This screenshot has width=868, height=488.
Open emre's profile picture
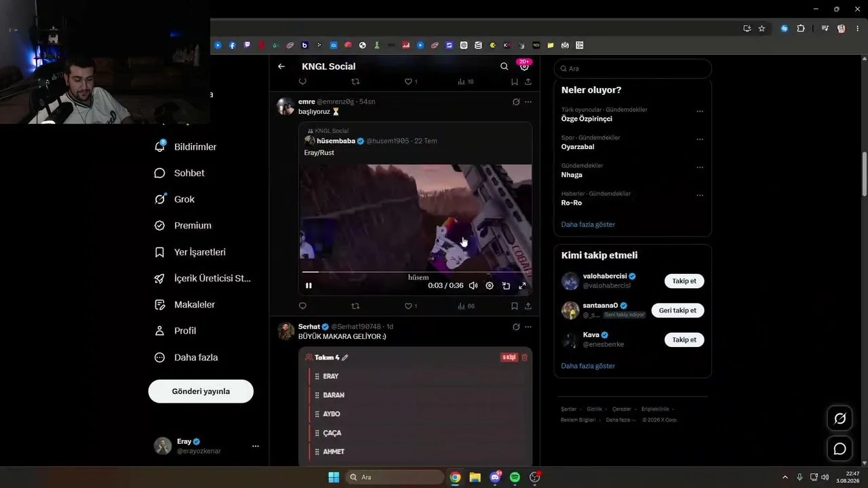285,106
